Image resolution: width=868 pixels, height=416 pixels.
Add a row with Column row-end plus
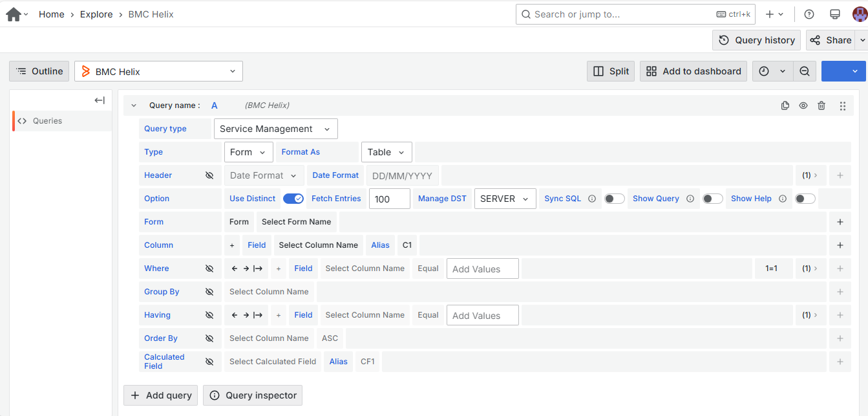coord(840,245)
